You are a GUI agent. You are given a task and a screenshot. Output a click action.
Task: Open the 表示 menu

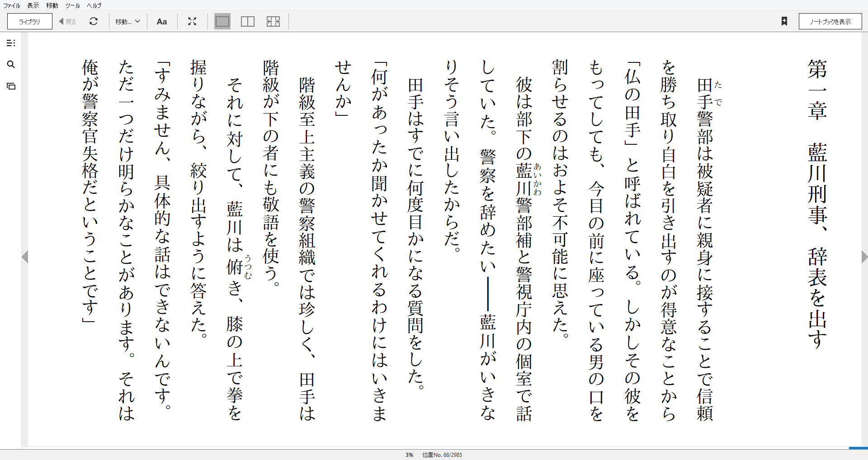point(33,5)
